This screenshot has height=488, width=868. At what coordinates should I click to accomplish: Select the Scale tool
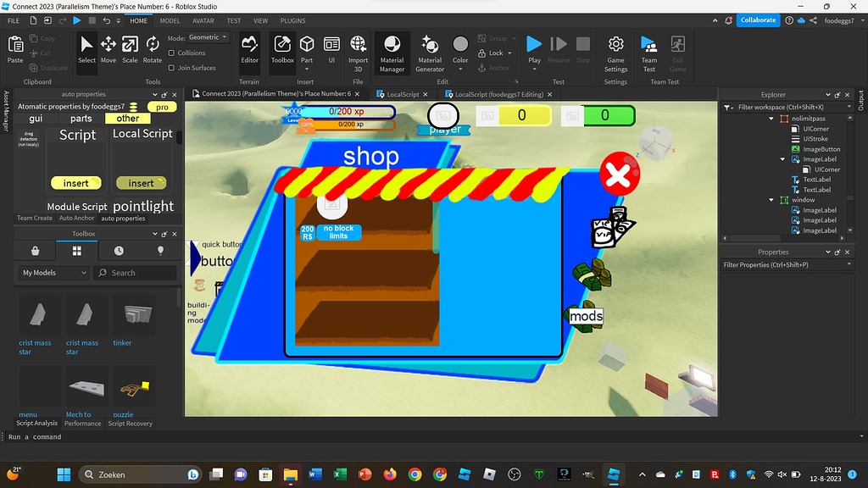[132, 48]
